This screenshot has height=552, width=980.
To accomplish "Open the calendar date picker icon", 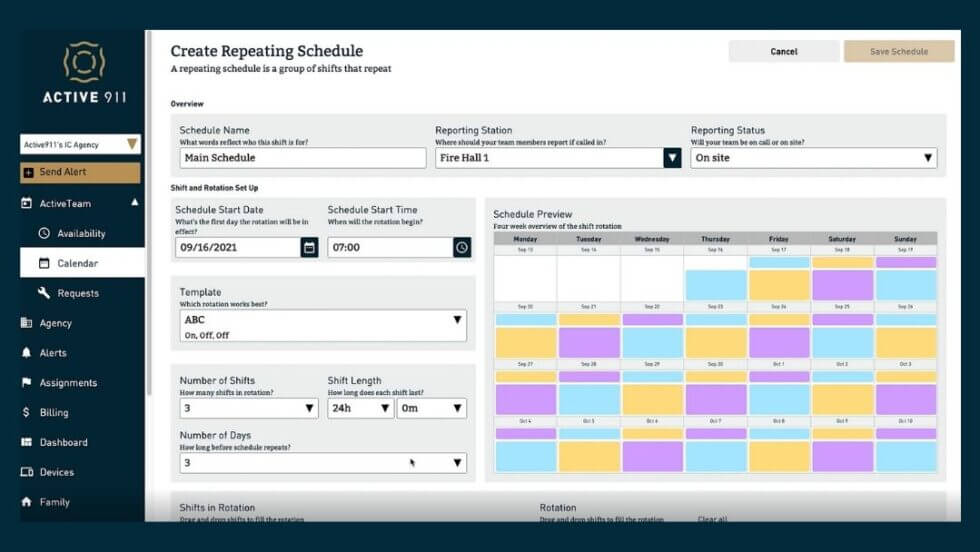I will [310, 247].
